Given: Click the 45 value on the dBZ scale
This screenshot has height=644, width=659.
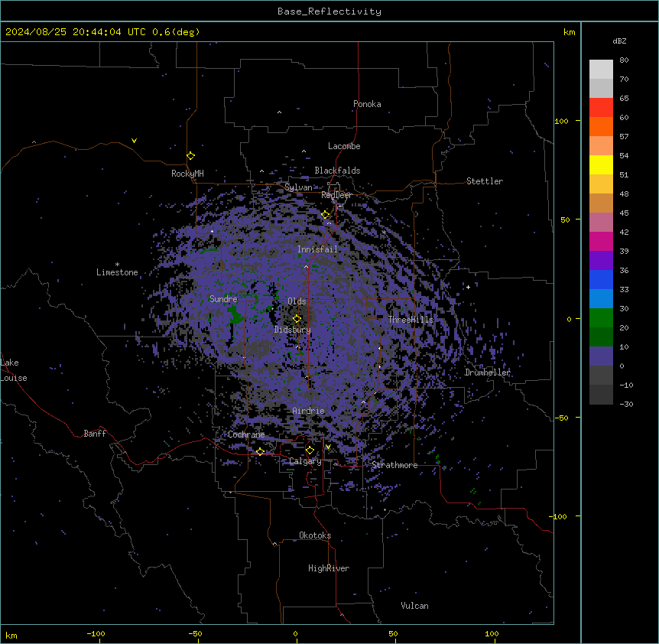Looking at the screenshot, I should click(624, 213).
